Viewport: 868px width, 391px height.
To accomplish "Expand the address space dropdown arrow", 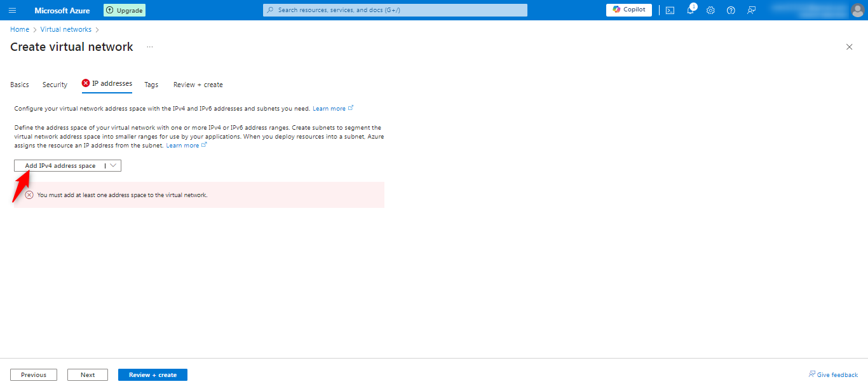I will coord(113,166).
